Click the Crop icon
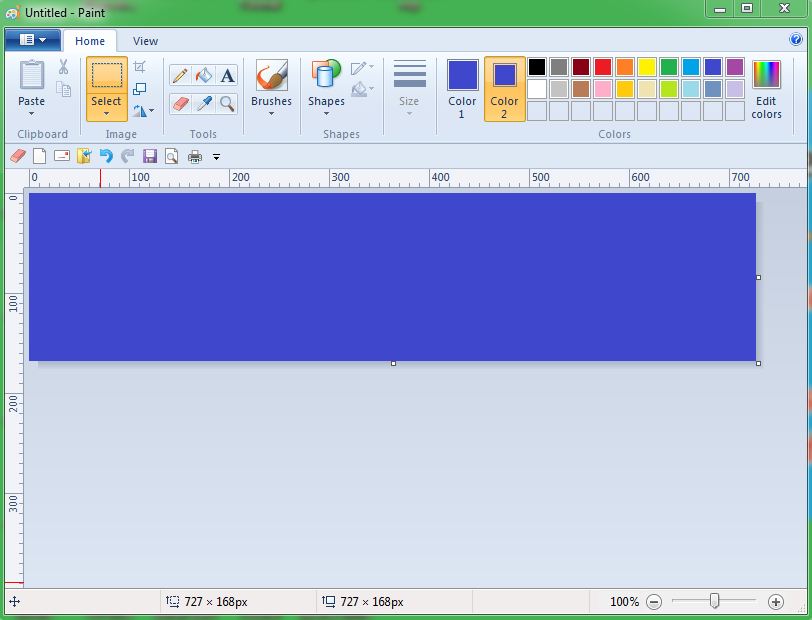Viewport: 812px width, 620px height. coord(139,67)
